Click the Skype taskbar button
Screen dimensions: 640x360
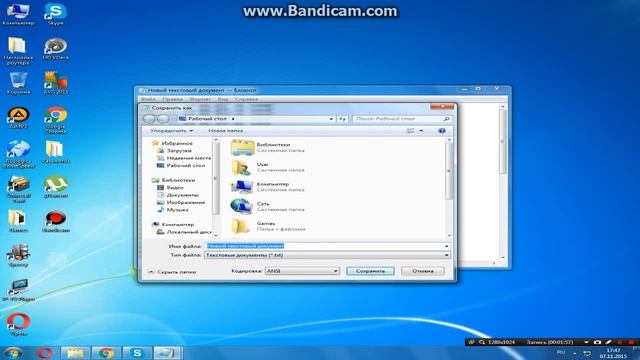pyautogui.click(x=137, y=353)
